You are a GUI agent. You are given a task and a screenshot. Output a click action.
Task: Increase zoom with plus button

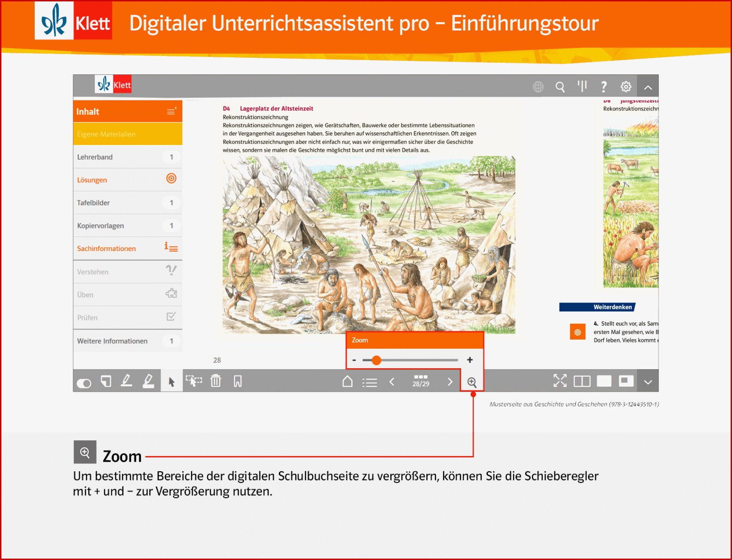pos(470,360)
